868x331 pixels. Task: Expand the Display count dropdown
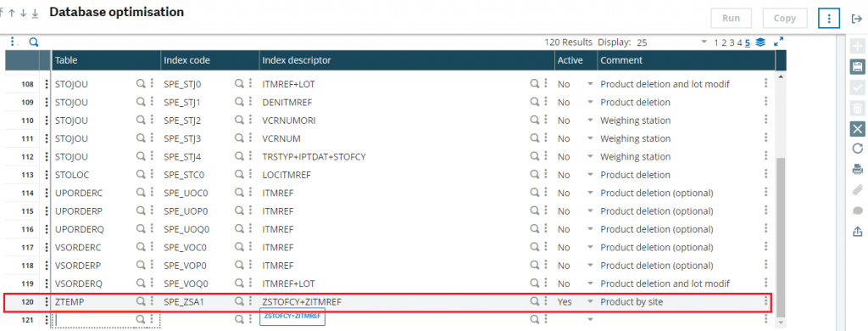[x=704, y=42]
